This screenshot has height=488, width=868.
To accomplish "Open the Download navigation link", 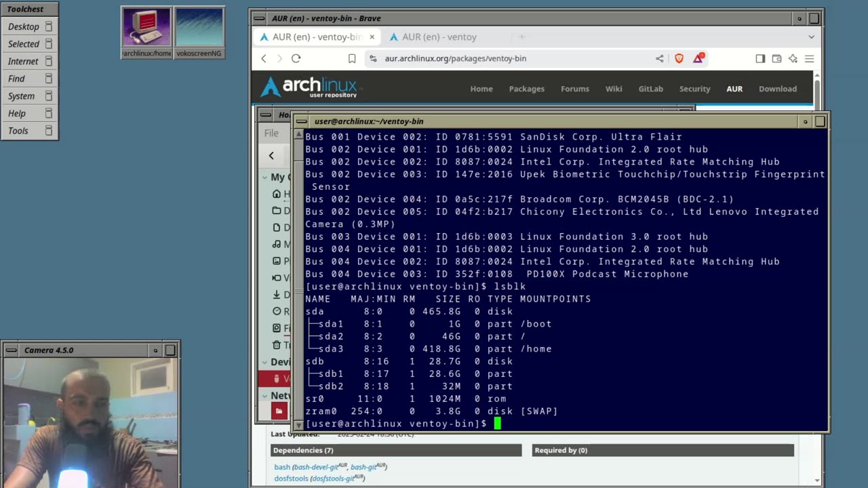I will [x=778, y=89].
